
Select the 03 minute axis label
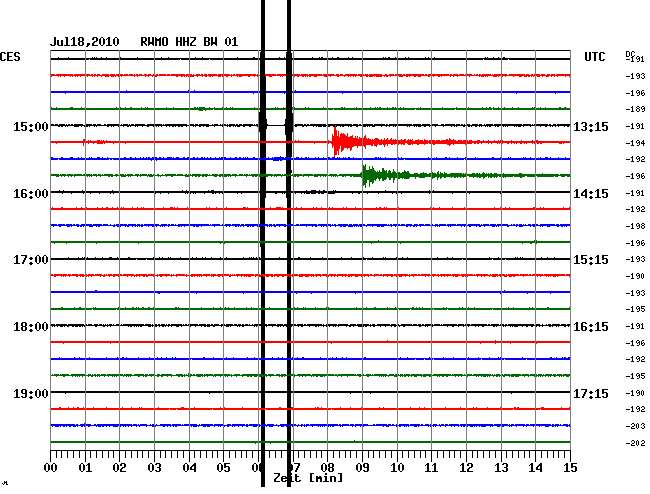click(154, 468)
